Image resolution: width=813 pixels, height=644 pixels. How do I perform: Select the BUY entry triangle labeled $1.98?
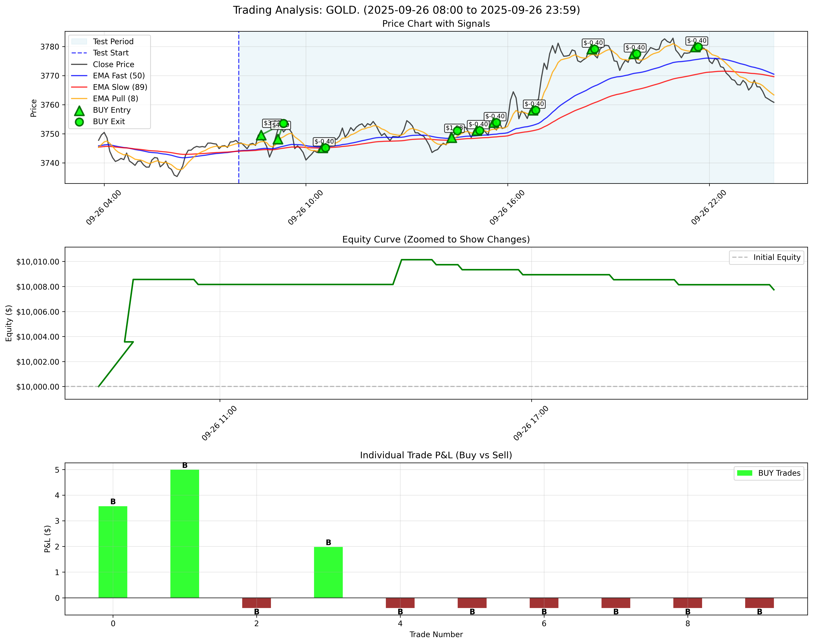452,139
